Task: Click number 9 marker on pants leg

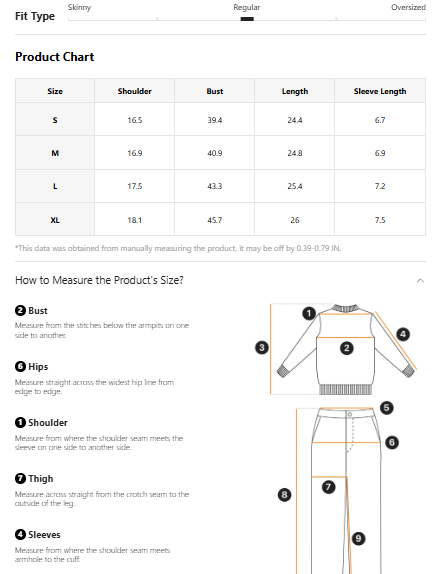Action: pyautogui.click(x=359, y=538)
